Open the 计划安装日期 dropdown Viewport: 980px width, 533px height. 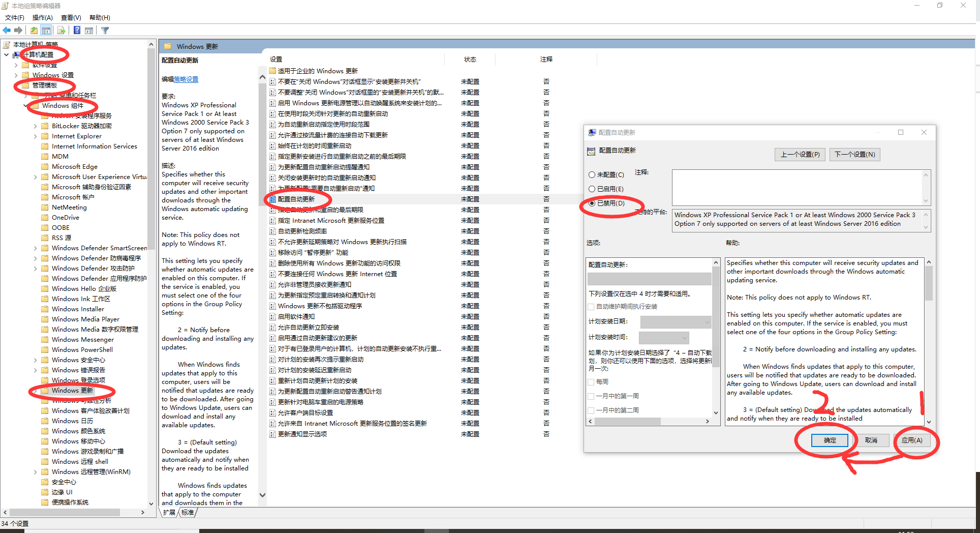point(676,322)
